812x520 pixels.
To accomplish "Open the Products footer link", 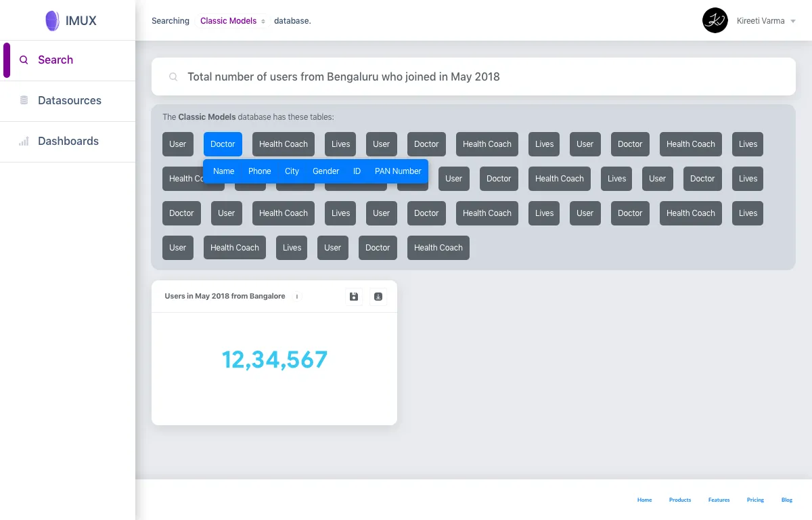I will pos(680,500).
